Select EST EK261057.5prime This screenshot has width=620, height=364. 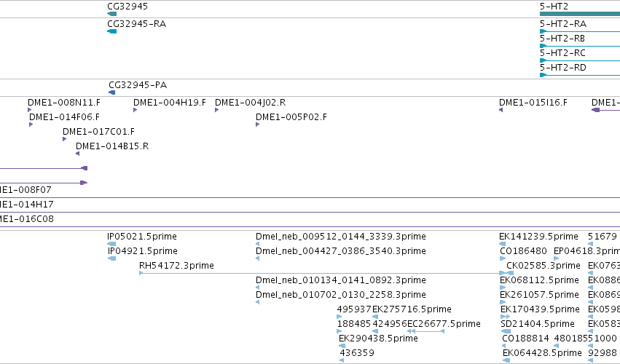(539, 295)
